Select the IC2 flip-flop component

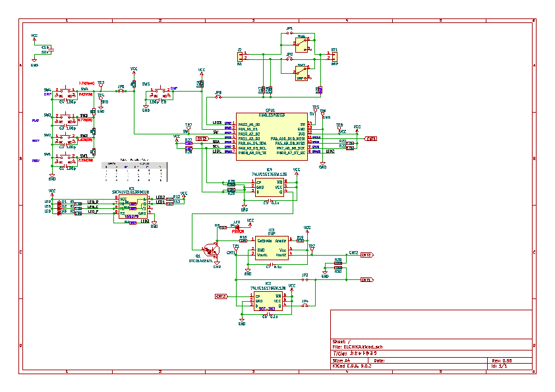[268, 300]
